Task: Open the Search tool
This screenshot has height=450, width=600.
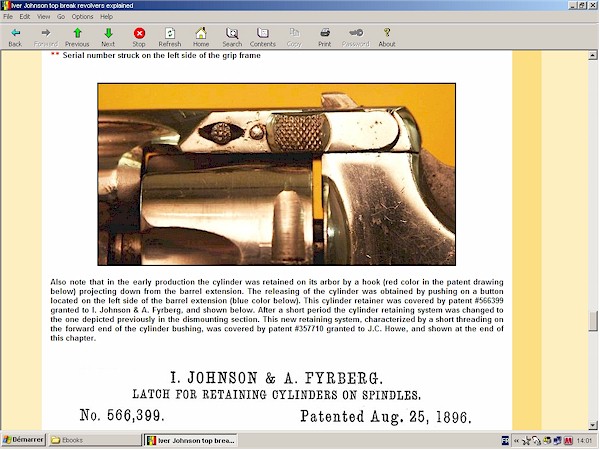Action: 232,37
